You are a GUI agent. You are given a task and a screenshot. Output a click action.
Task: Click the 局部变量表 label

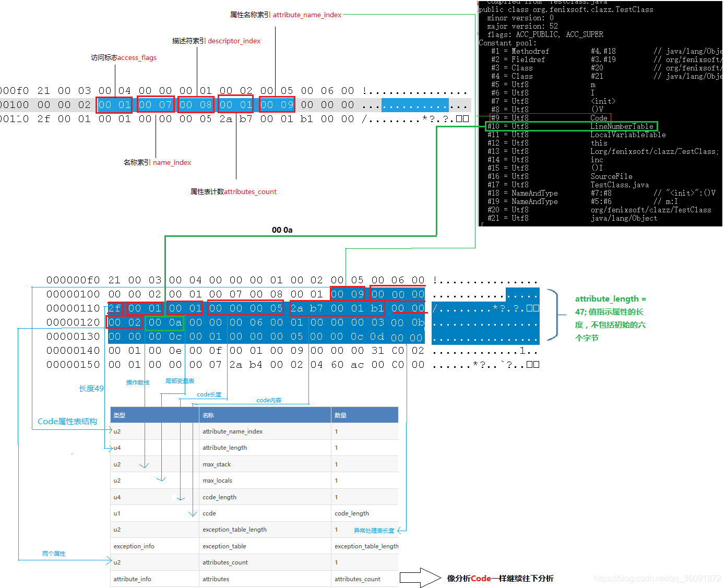[180, 381]
